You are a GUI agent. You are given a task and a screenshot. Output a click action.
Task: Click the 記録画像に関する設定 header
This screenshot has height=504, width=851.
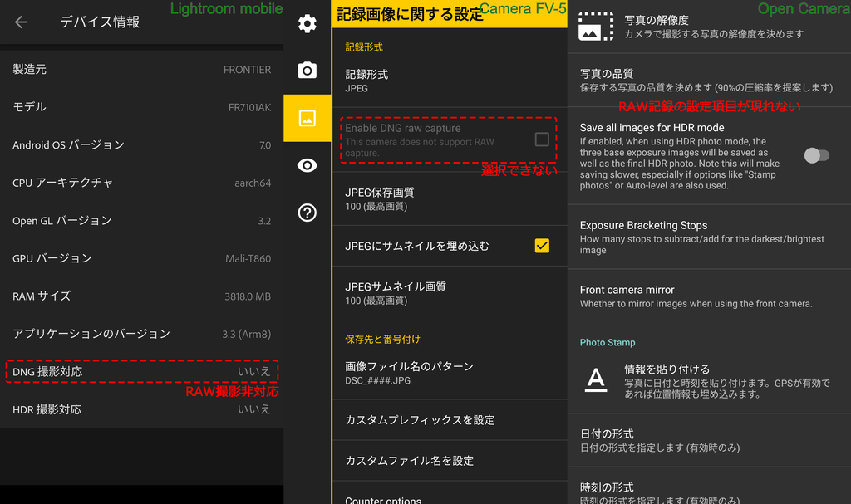click(x=410, y=15)
